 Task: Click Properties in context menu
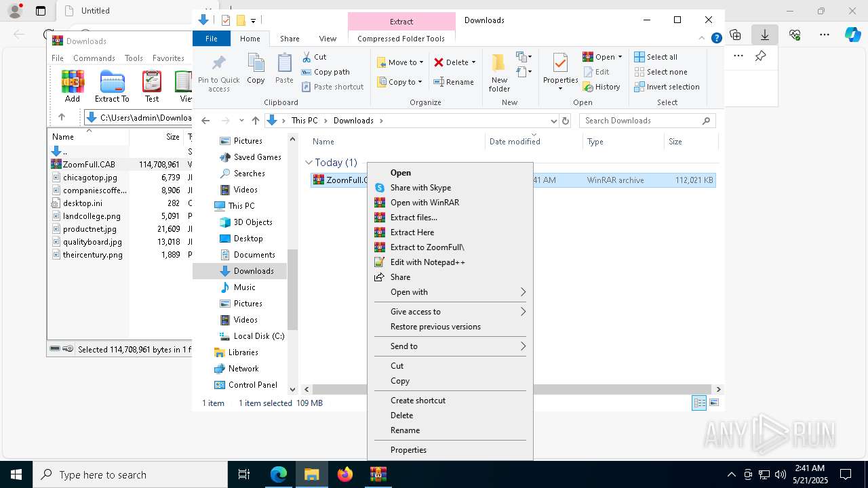(x=450, y=450)
